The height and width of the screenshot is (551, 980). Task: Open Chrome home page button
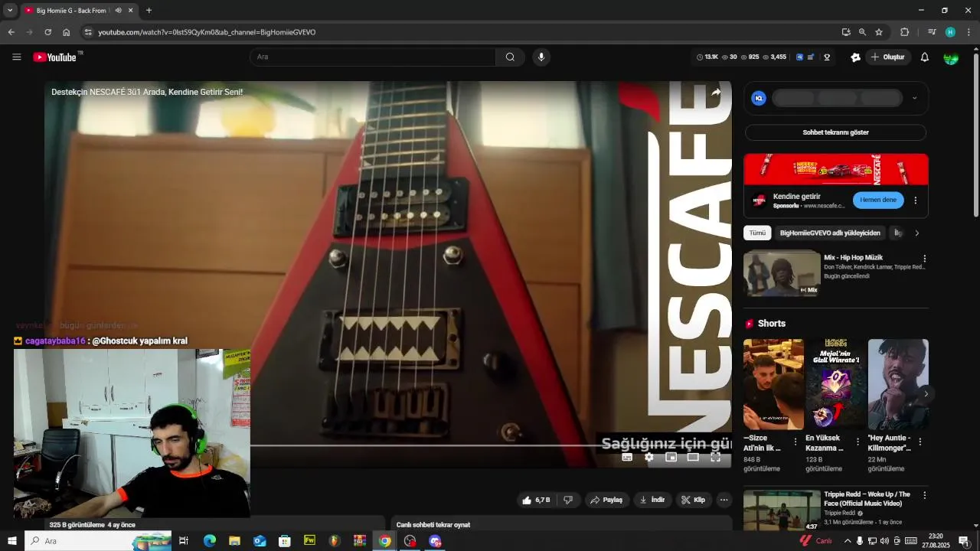pos(67,32)
